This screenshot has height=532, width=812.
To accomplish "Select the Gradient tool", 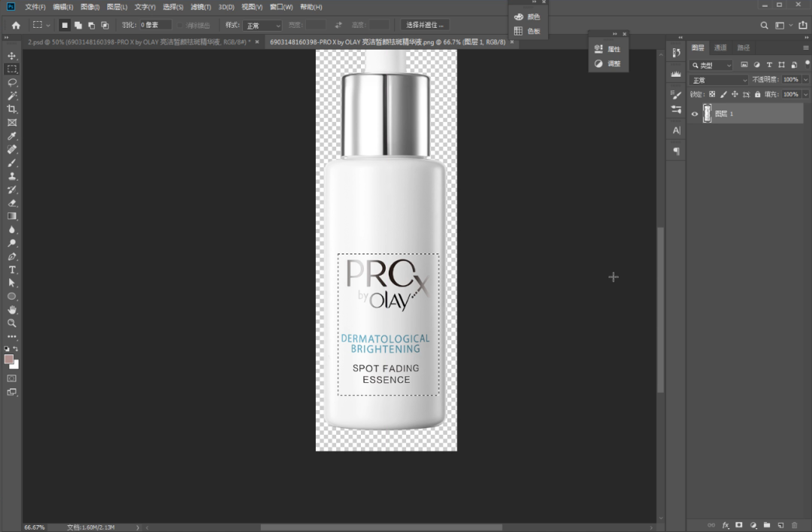I will click(12, 216).
